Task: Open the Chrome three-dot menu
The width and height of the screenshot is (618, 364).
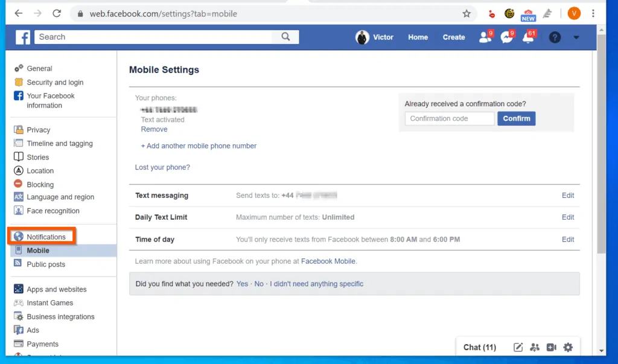Action: (x=593, y=13)
